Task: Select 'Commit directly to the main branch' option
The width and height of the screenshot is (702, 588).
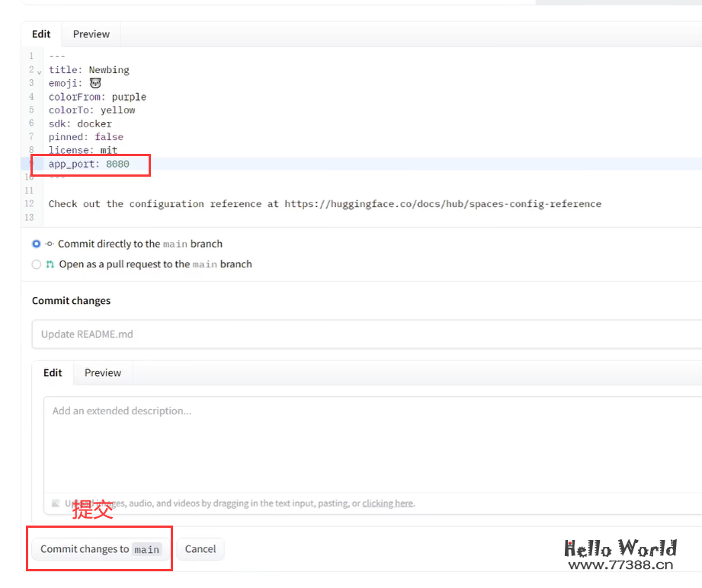Action: (37, 244)
